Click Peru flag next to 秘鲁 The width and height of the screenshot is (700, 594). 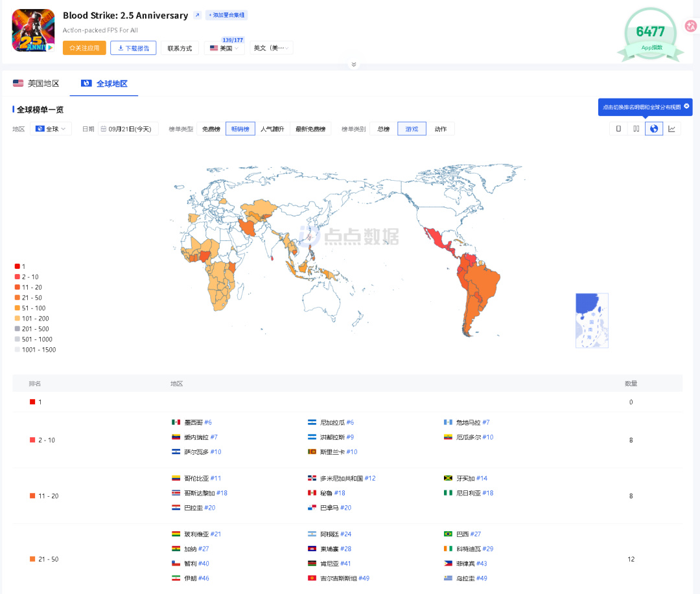pos(312,493)
